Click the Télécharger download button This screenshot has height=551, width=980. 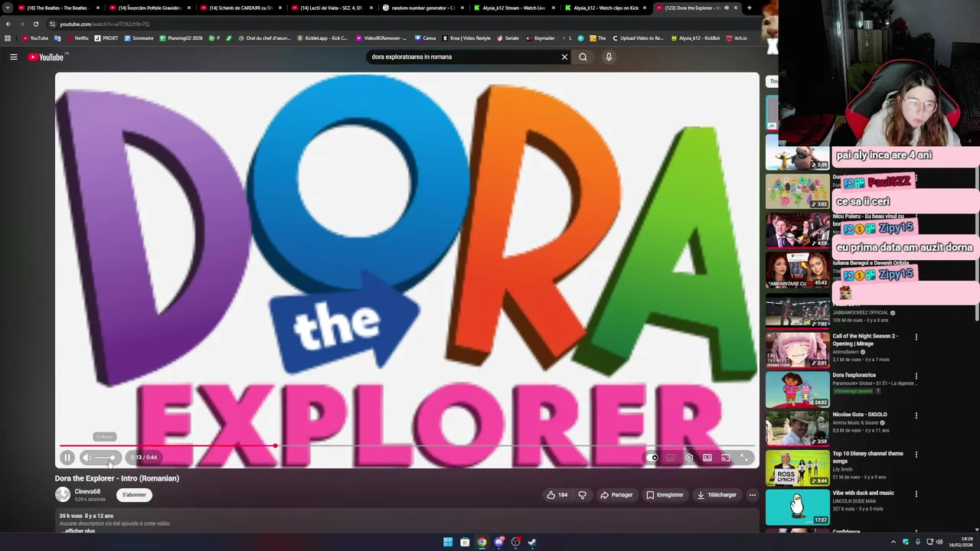click(x=717, y=495)
